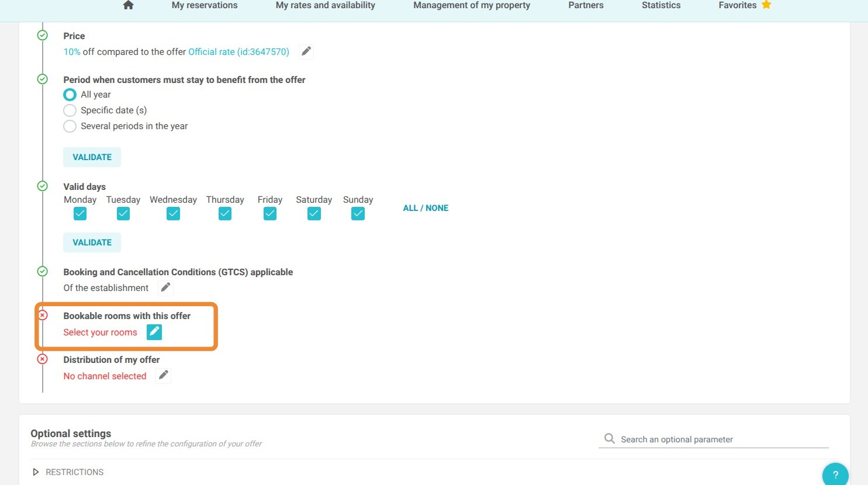Screen dimensions: 868x485
Task: Choose Several periods in the year
Action: 70,126
